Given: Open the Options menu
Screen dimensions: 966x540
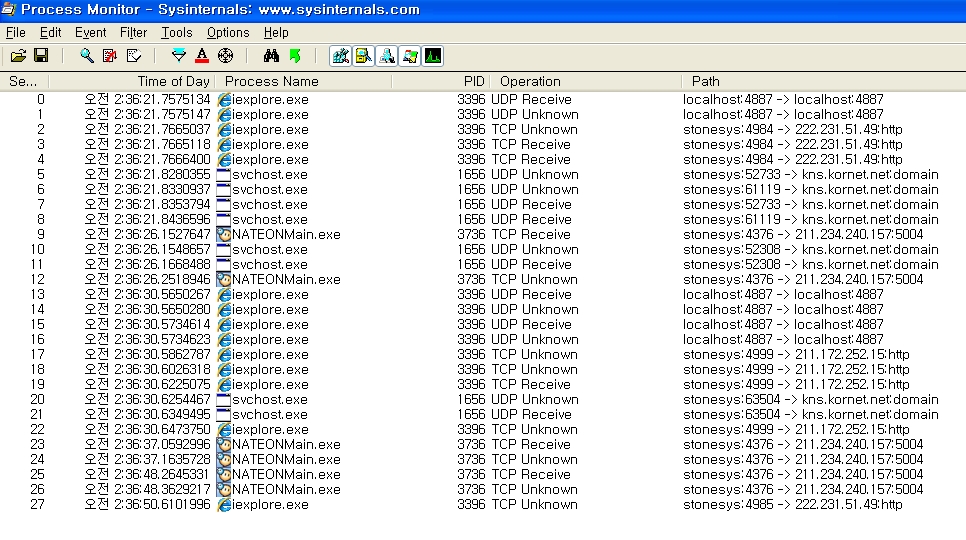Looking at the screenshot, I should tap(228, 33).
